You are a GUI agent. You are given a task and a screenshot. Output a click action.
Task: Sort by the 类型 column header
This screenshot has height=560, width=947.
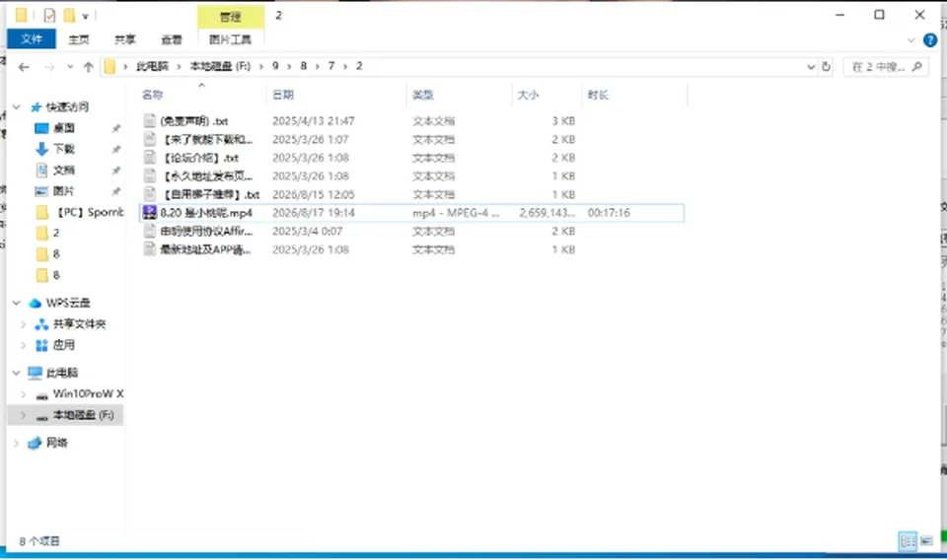coord(423,95)
